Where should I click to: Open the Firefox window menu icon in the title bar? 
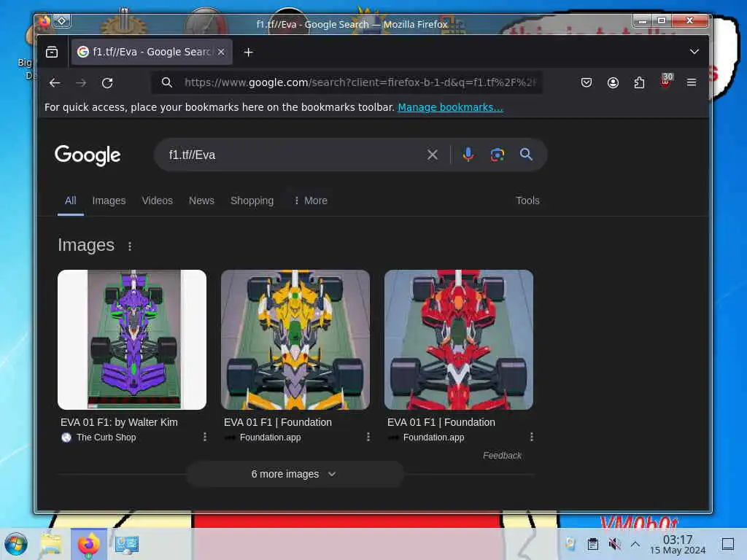coord(44,21)
